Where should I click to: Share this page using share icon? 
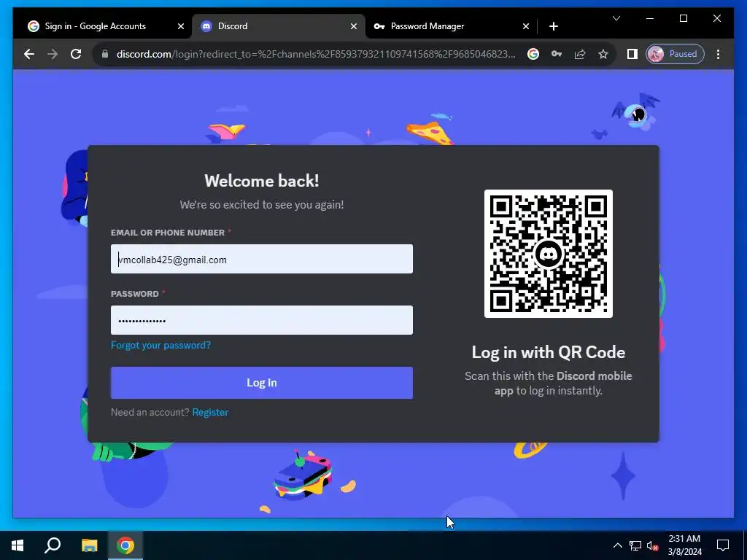coord(580,54)
